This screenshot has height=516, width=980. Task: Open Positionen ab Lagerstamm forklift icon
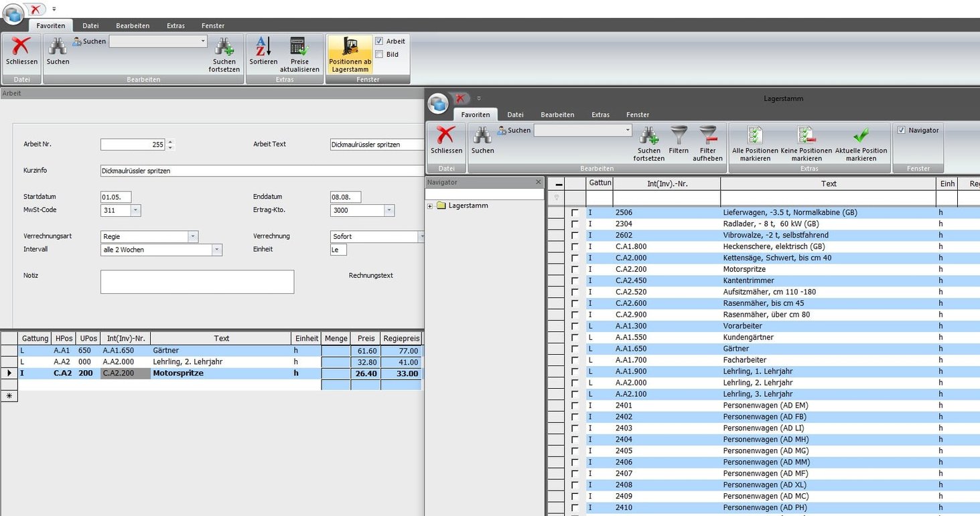[350, 48]
